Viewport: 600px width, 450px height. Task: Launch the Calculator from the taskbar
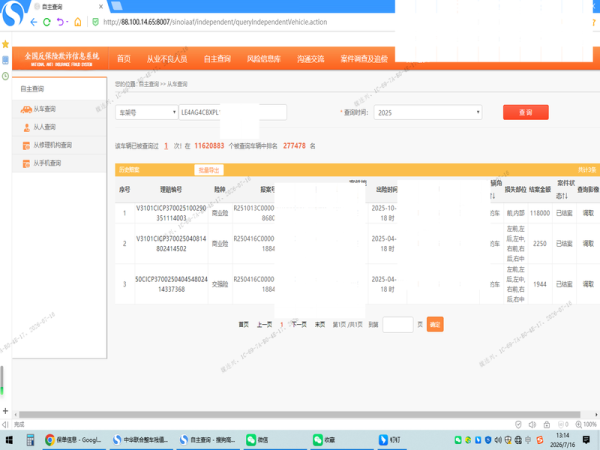point(30,440)
